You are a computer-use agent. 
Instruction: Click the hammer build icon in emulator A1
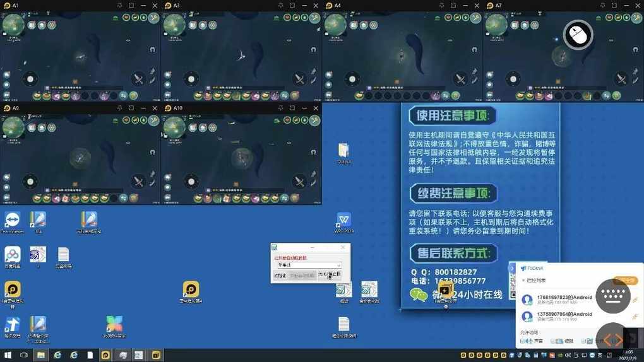(153, 18)
